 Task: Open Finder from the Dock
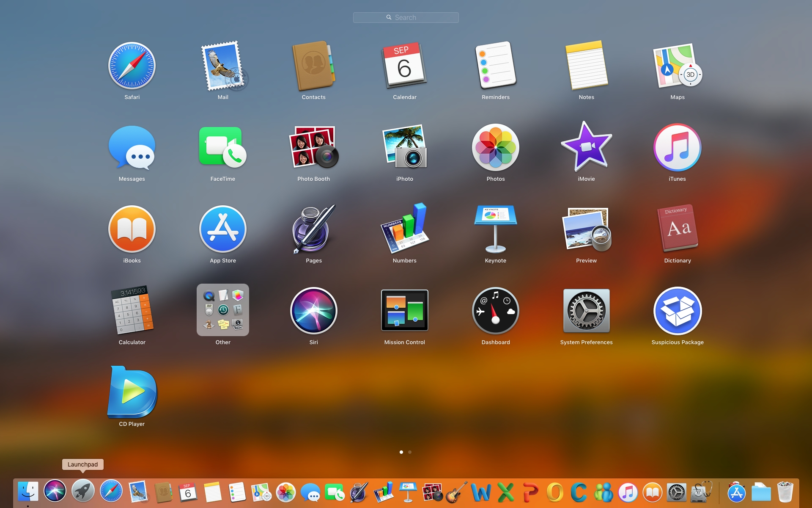point(28,491)
